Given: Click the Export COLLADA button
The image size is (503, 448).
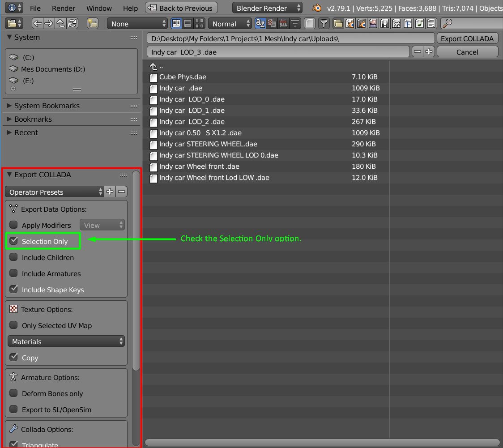Looking at the screenshot, I should (x=467, y=38).
